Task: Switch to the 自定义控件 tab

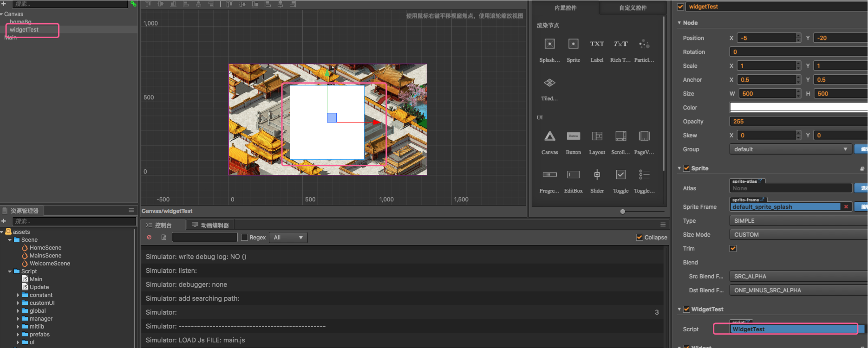Action: pyautogui.click(x=633, y=8)
